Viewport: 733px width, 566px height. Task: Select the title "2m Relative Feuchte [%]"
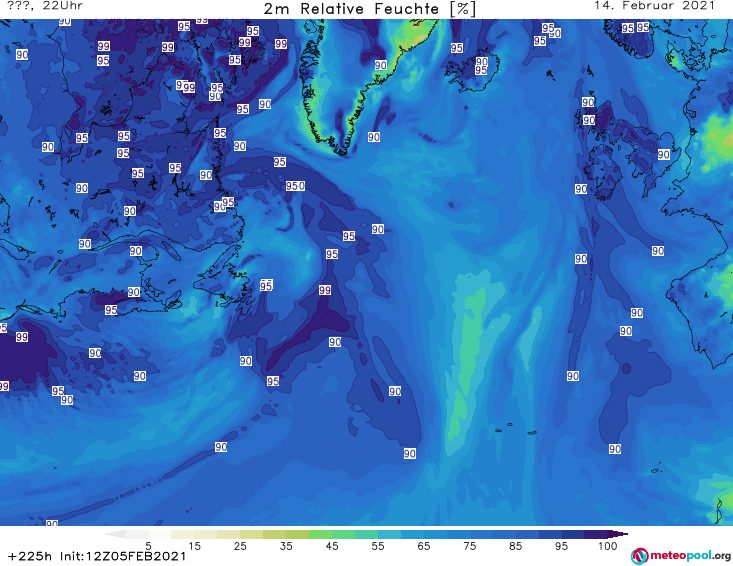(369, 9)
